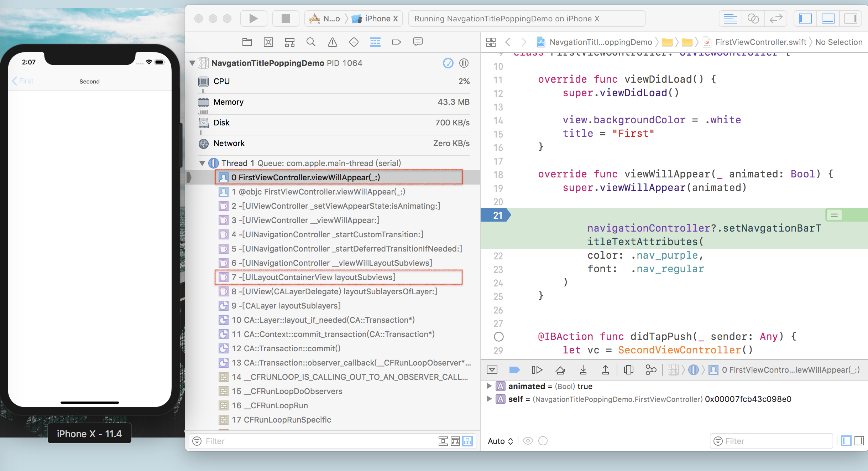The height and width of the screenshot is (471, 868).
Task: Toggle the Navigator panel visibility
Action: pos(805,19)
